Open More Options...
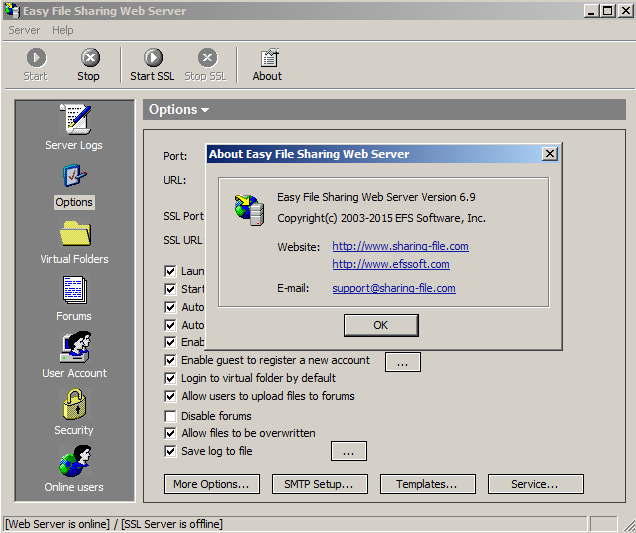 [212, 484]
